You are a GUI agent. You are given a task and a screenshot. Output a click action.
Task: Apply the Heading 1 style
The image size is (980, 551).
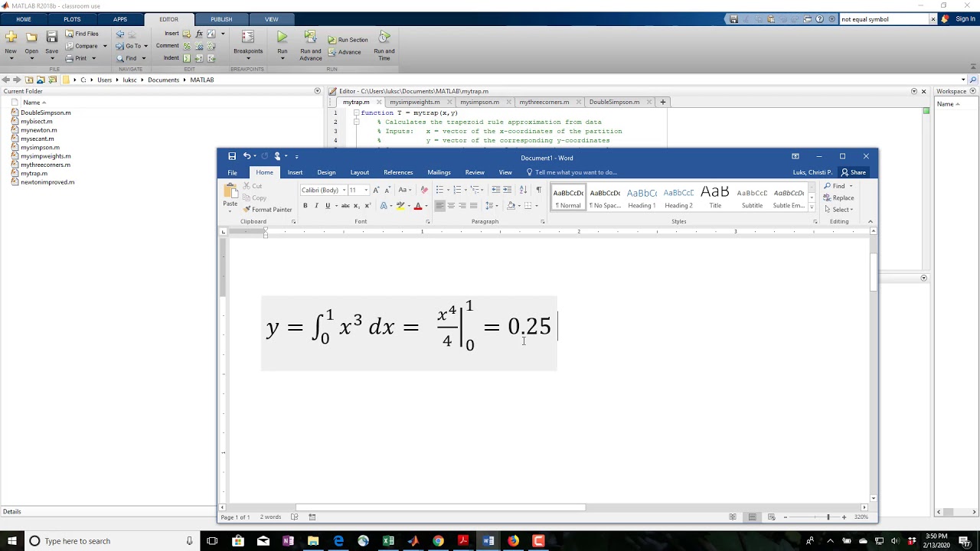point(642,197)
